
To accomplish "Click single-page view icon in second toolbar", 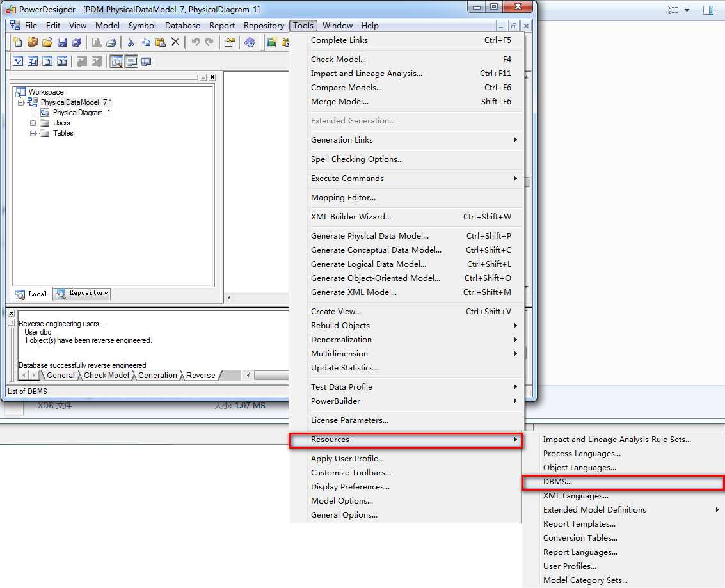I will tap(47, 61).
